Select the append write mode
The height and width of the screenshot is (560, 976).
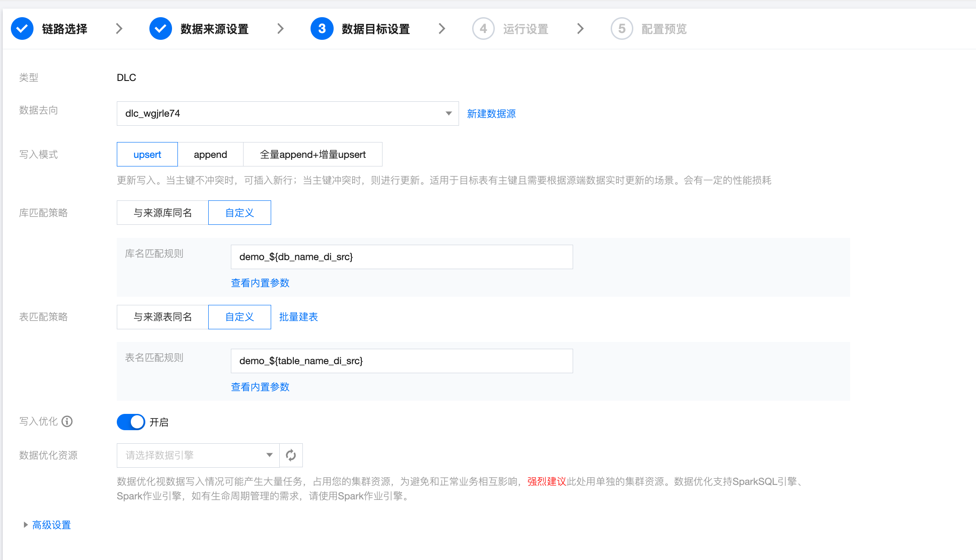coord(211,155)
